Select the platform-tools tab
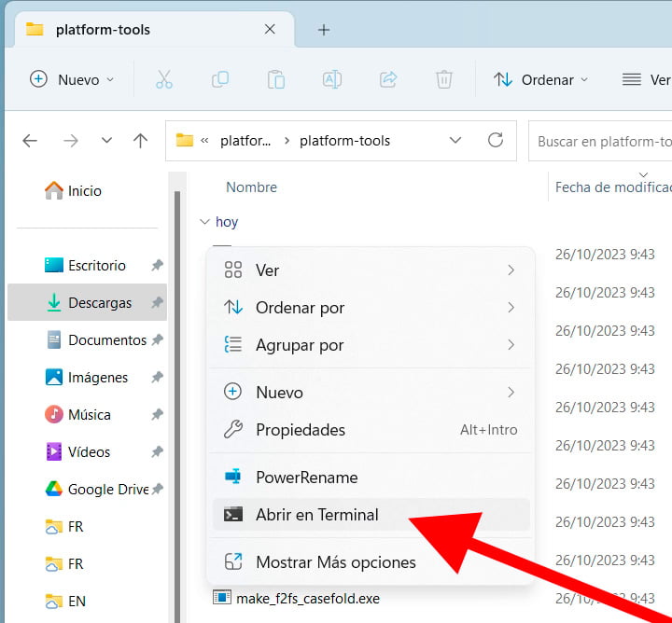This screenshot has width=672, height=623. coord(154,30)
